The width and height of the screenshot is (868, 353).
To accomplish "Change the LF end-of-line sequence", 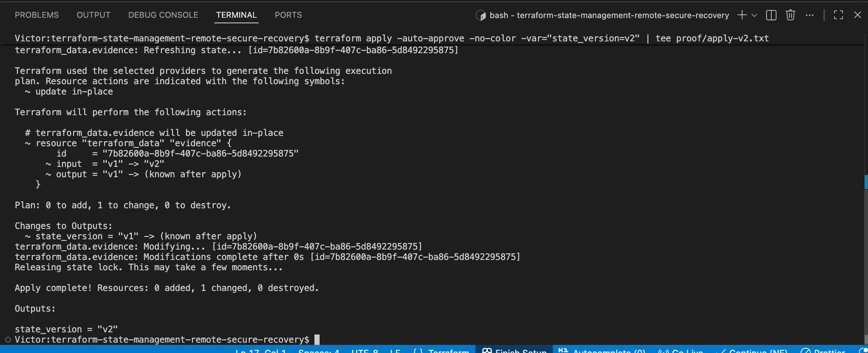I will pyautogui.click(x=395, y=350).
